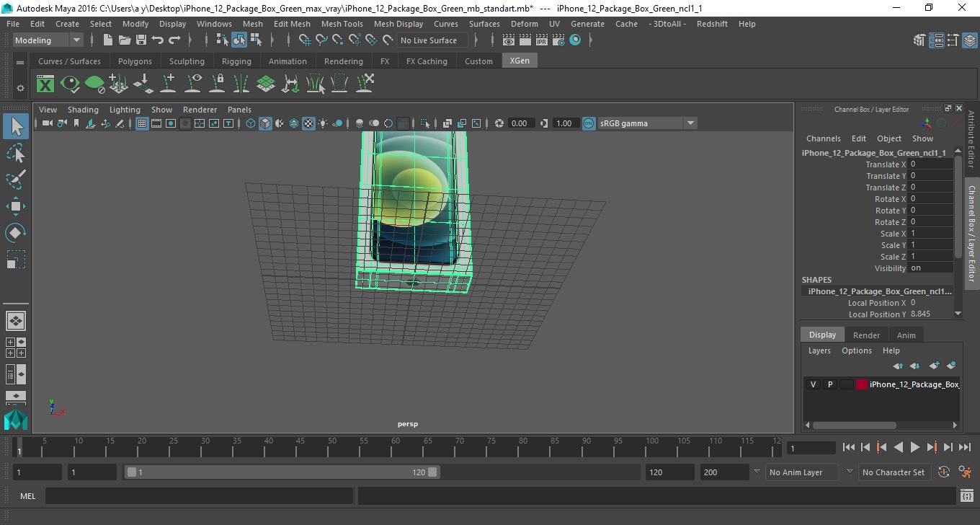Click the XGen eye-with-checkmark preview icon

pos(70,84)
